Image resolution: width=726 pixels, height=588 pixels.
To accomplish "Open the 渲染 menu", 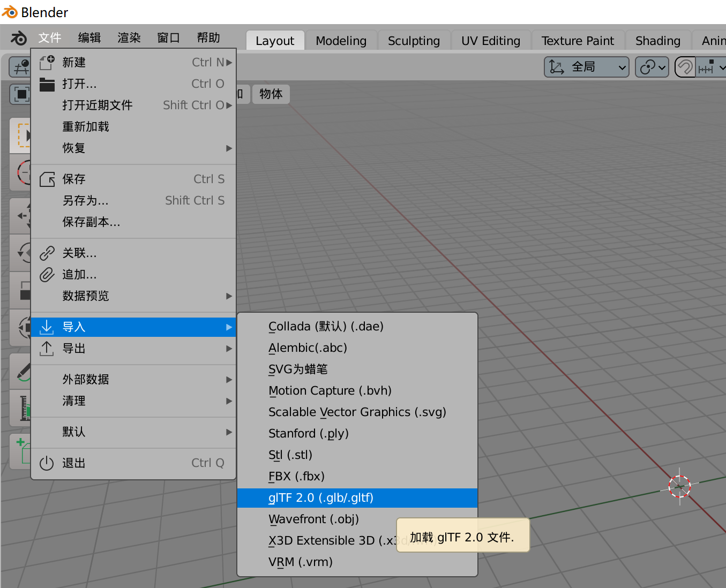I will (x=128, y=37).
